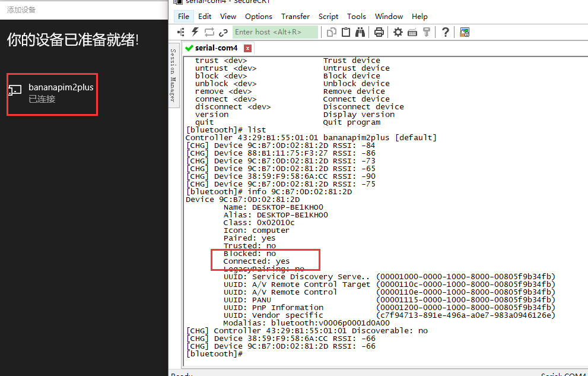
Task: Click the 'Discoverable: no' controller line
Action: (307, 331)
